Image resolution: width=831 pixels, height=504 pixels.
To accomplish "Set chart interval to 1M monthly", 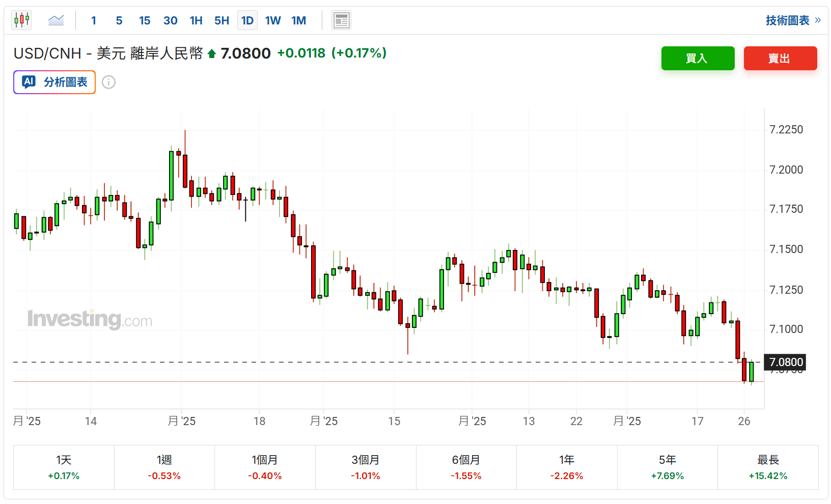I will [x=299, y=20].
